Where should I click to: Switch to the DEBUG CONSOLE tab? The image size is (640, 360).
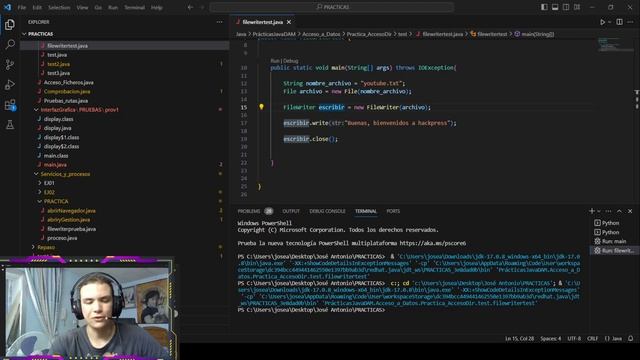(x=327, y=211)
